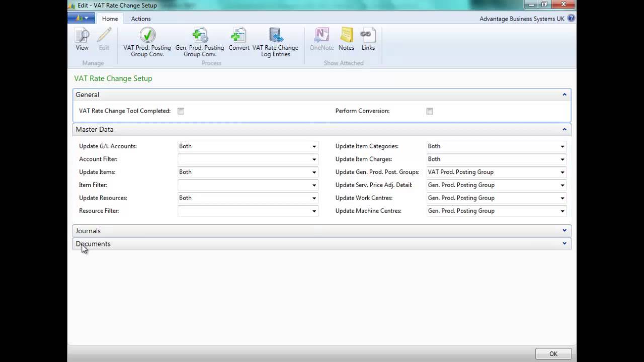Click the greyed Edit pencil icon
Screen dimensions: 644x362
point(104,40)
